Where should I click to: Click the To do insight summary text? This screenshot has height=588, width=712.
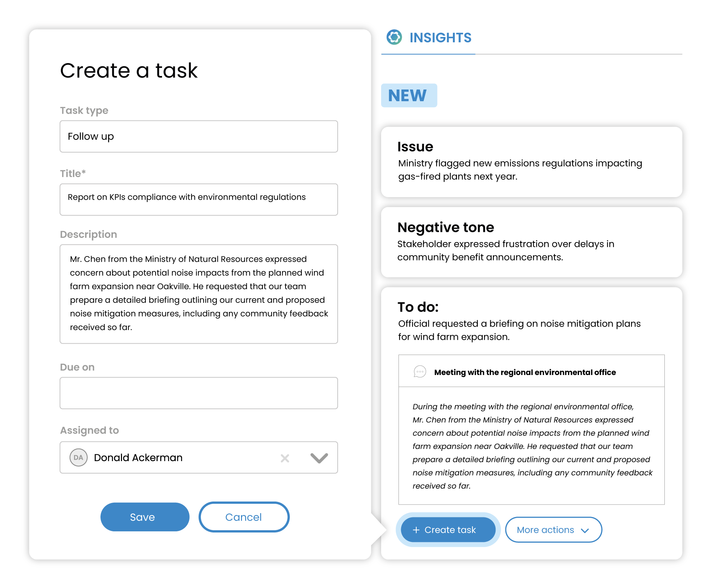click(x=519, y=330)
